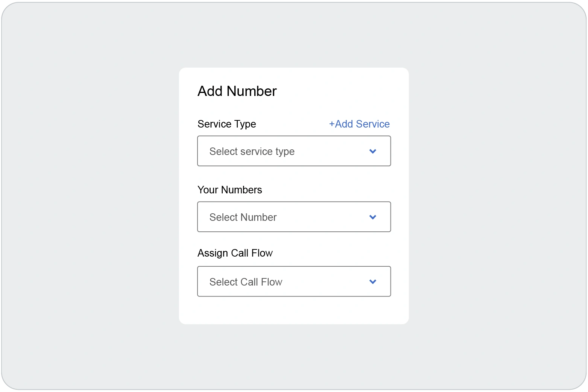The width and height of the screenshot is (588, 392).
Task: Click the blank space below the Call Flow field
Action: 293,310
